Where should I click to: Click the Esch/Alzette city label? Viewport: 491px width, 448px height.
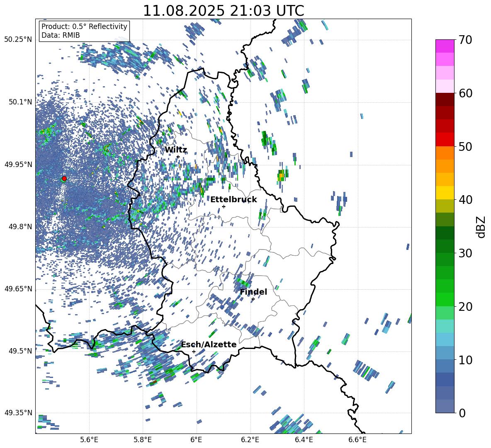click(x=209, y=344)
